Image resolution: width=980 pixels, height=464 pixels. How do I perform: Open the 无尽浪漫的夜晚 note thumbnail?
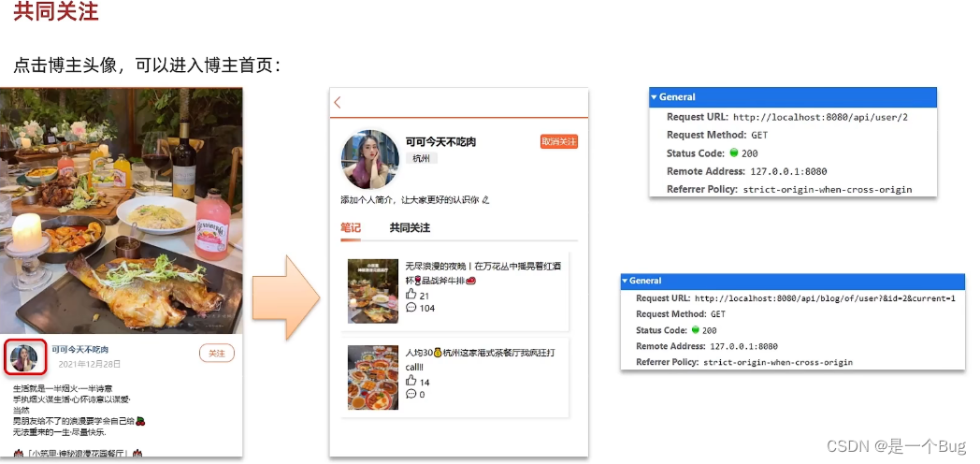click(373, 291)
